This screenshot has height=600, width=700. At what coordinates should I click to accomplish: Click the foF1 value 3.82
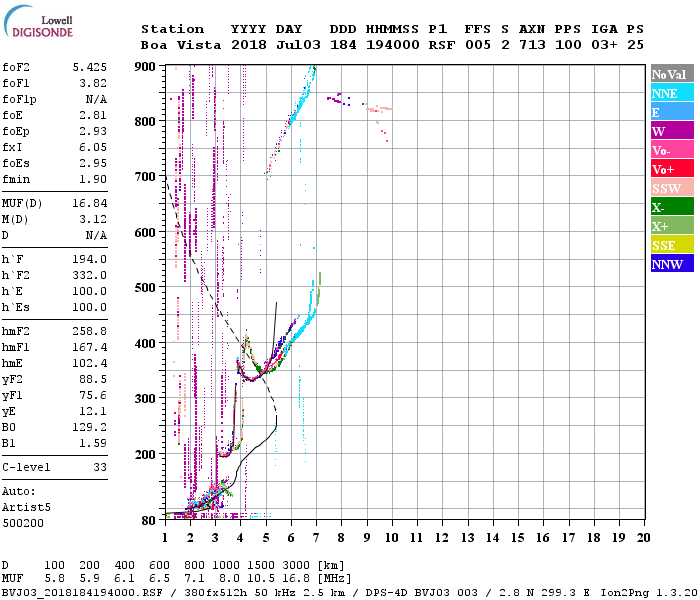pyautogui.click(x=93, y=83)
